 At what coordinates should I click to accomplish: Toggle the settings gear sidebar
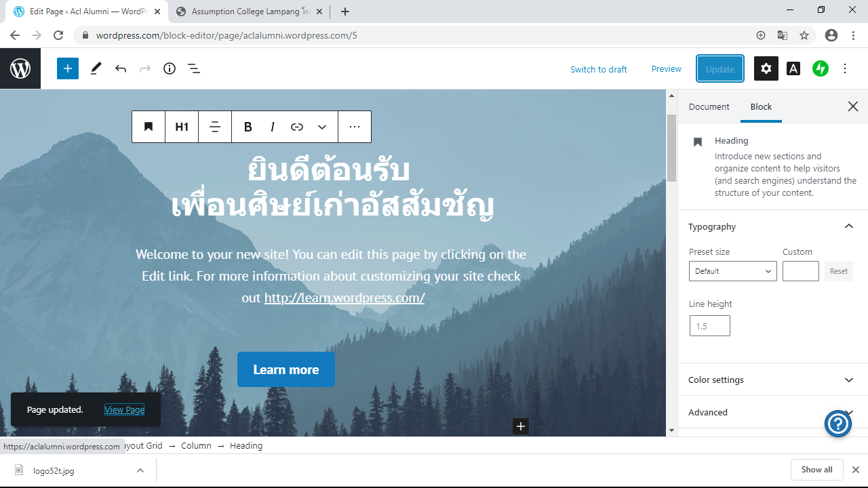(x=766, y=68)
